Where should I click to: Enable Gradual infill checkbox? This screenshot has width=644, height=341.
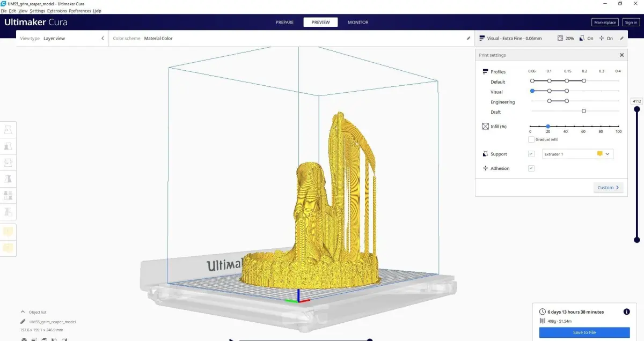[x=531, y=139]
